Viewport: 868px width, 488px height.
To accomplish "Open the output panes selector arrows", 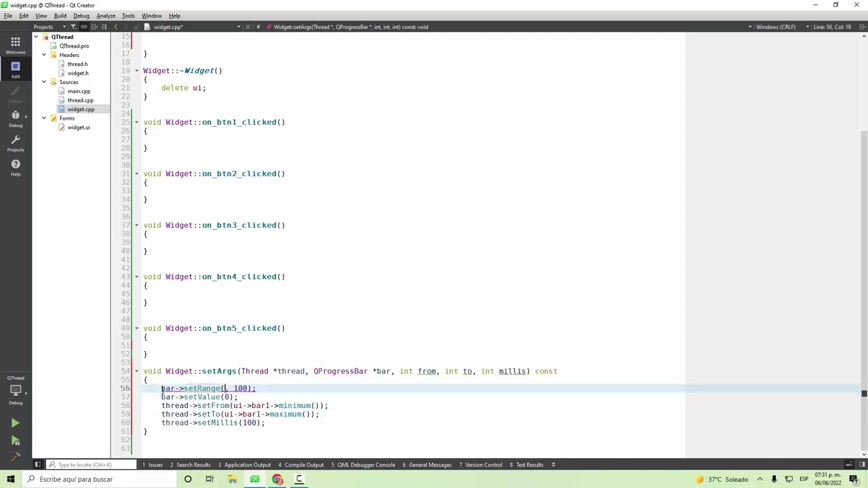I will (553, 465).
